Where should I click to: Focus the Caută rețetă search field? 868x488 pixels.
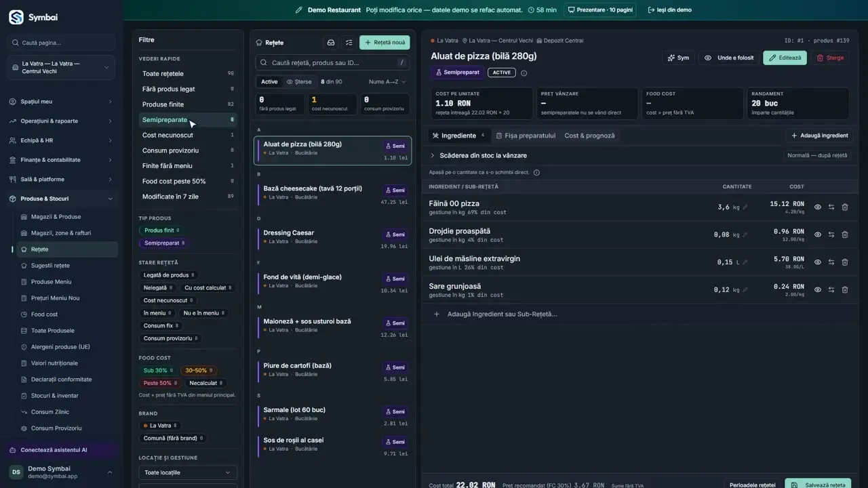[332, 62]
